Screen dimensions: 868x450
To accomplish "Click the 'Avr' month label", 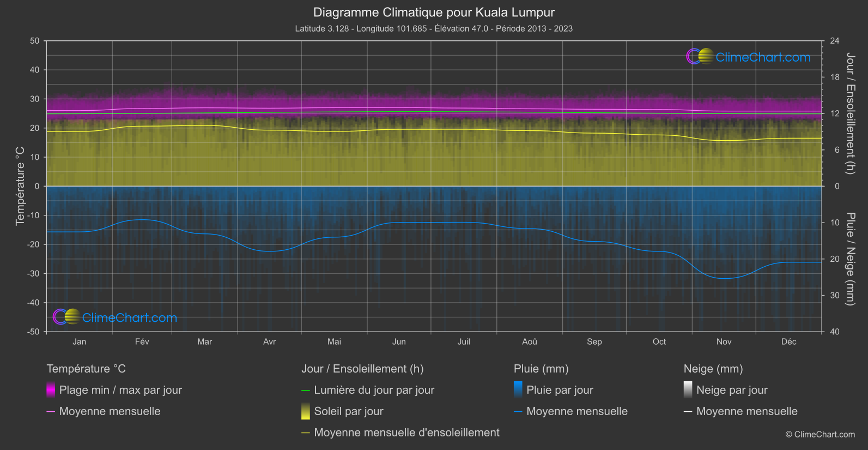I will (270, 341).
